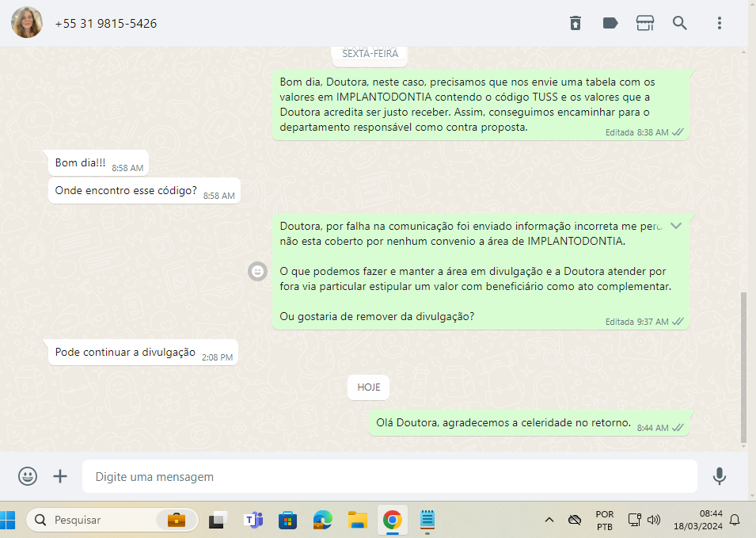Open the emoji picker beside message box
This screenshot has height=538, width=756.
pyautogui.click(x=28, y=476)
